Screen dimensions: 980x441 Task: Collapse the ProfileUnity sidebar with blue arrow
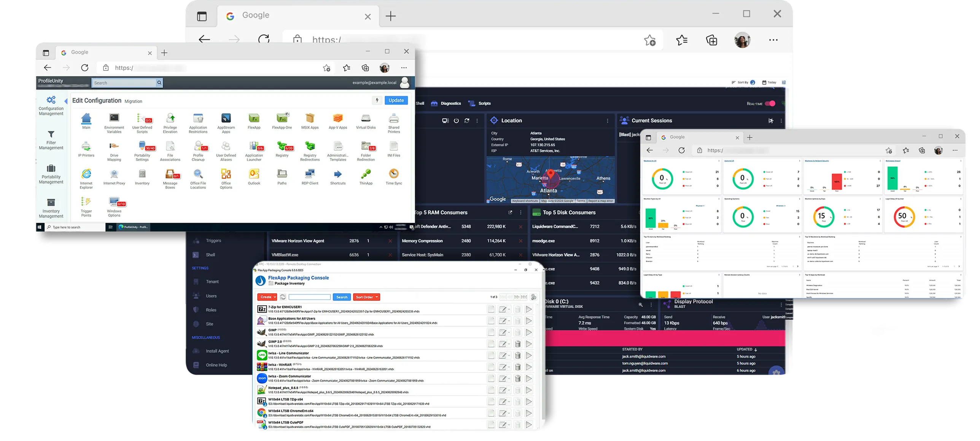pos(66,101)
